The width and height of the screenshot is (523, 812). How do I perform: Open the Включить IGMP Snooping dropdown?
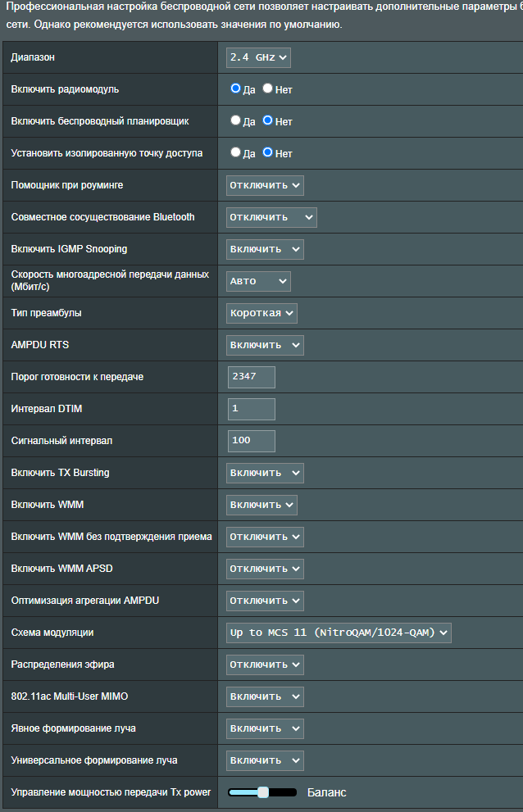click(x=265, y=249)
